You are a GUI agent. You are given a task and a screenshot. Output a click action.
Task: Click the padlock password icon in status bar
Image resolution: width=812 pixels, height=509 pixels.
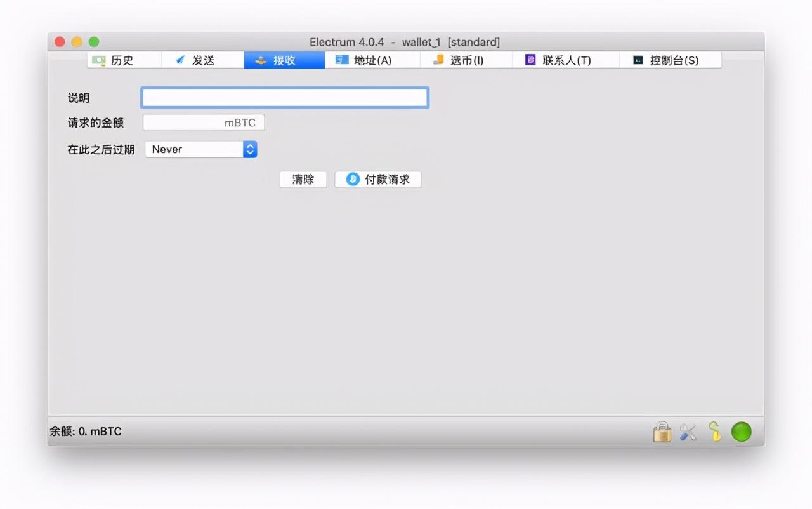662,432
